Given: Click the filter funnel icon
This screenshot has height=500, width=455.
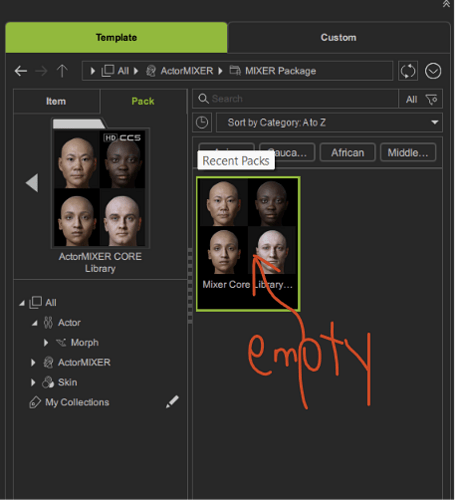Looking at the screenshot, I should pyautogui.click(x=431, y=99).
